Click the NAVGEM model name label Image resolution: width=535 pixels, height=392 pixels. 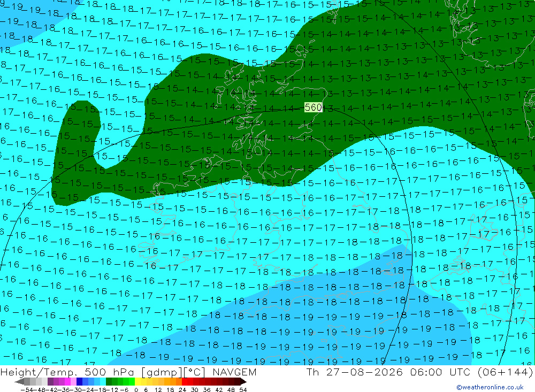tap(234, 372)
